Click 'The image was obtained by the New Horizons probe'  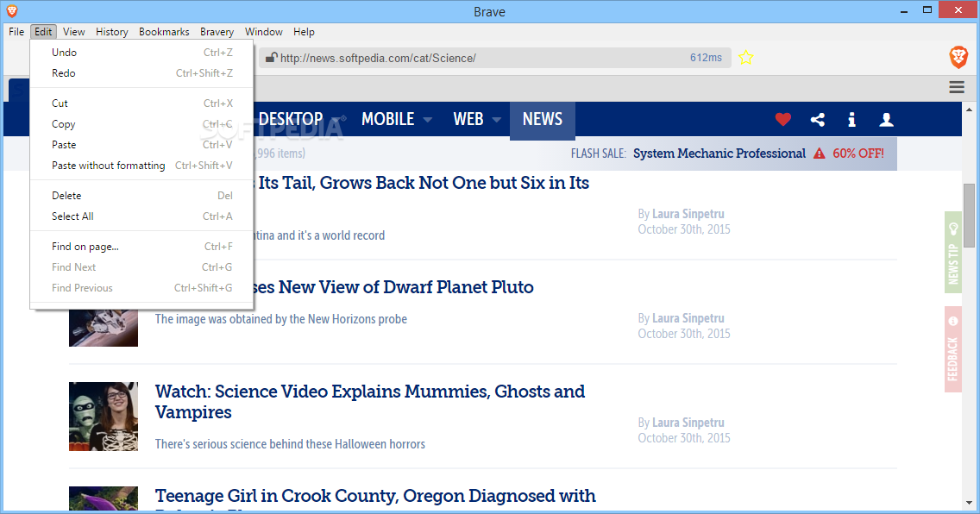pos(280,319)
